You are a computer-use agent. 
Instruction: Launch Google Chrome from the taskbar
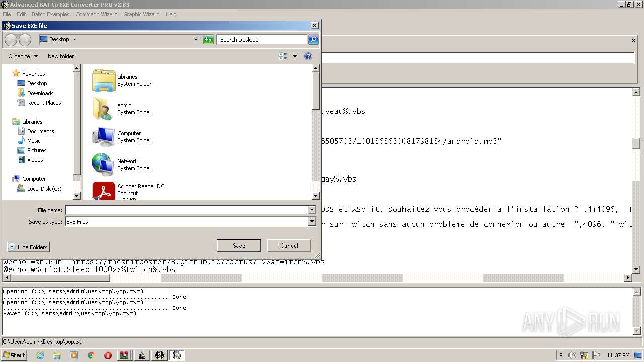91,355
